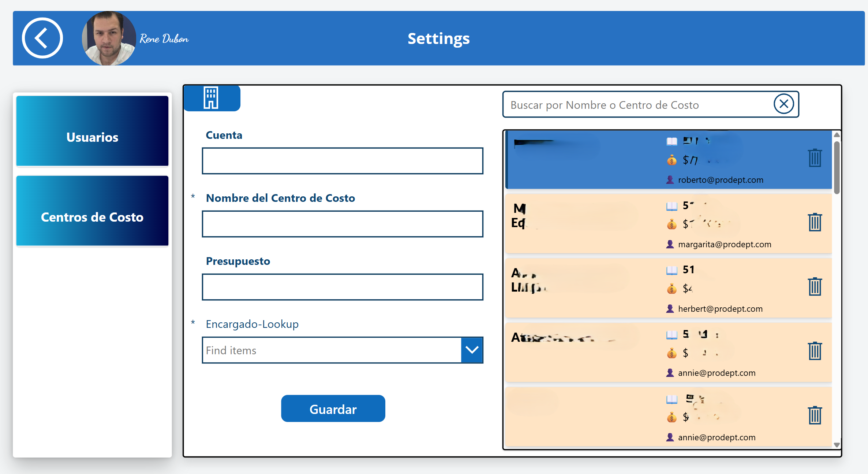Focus the Nombre del Centro de Costo field
This screenshot has height=474, width=868.
pos(342,224)
